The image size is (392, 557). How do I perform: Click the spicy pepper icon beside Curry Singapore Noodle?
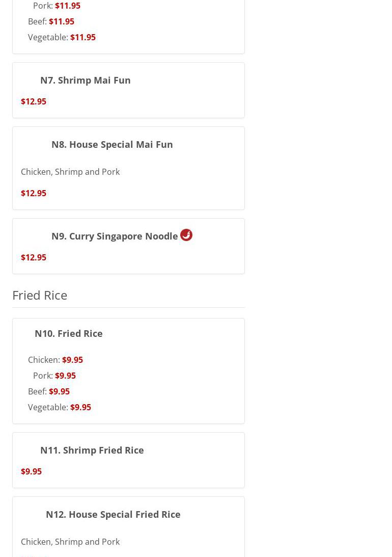(x=186, y=235)
